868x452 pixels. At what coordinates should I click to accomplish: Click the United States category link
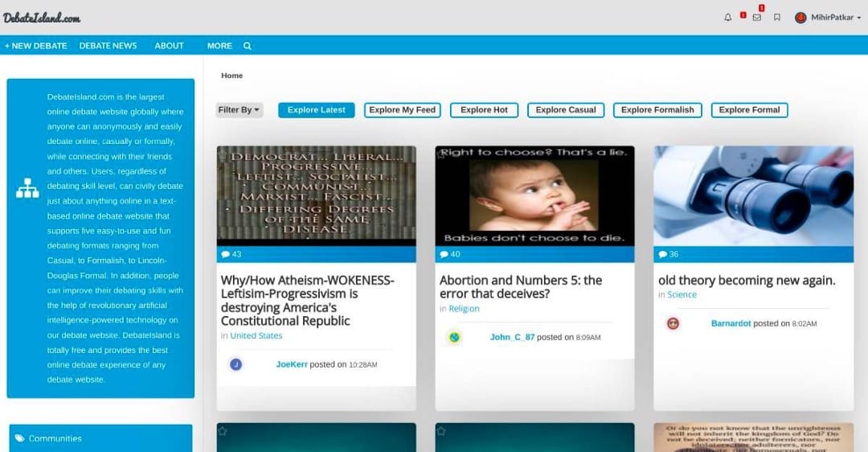[256, 335]
